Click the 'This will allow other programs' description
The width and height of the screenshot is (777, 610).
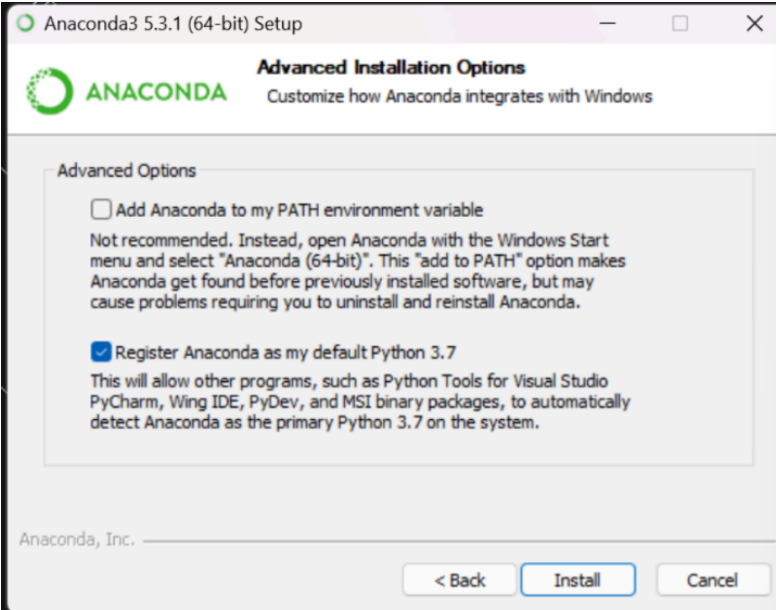coord(360,402)
